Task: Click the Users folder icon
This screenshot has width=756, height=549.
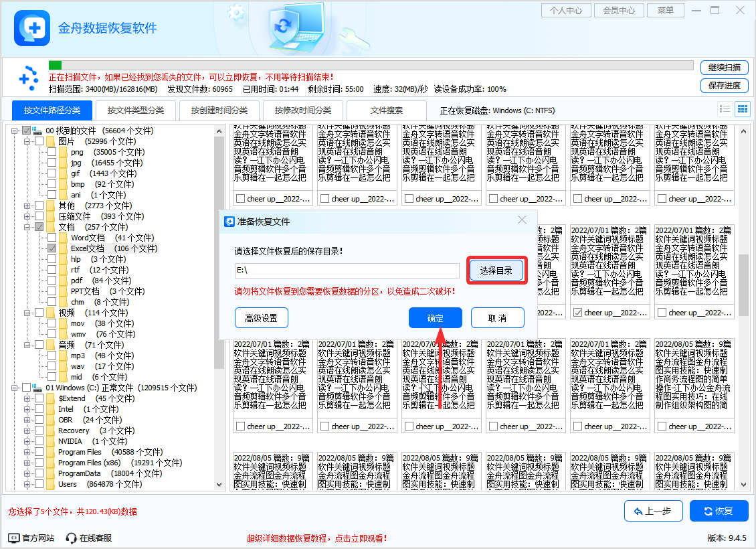Action: click(x=51, y=484)
